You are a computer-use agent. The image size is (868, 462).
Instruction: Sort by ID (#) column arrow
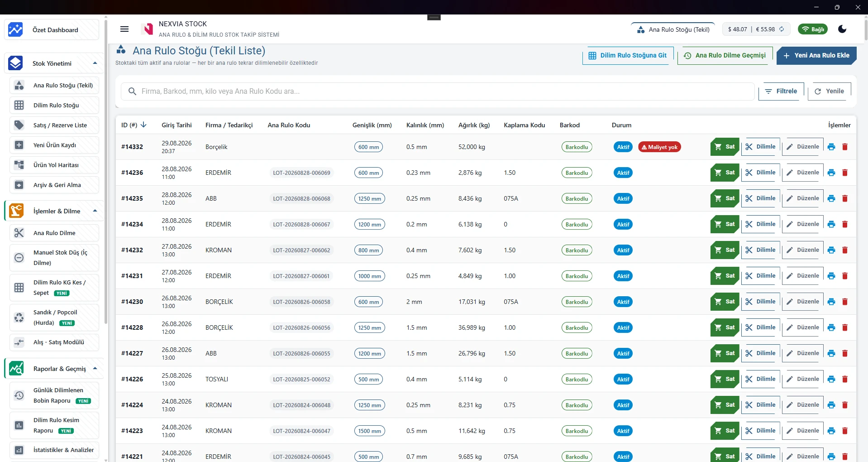pyautogui.click(x=143, y=125)
